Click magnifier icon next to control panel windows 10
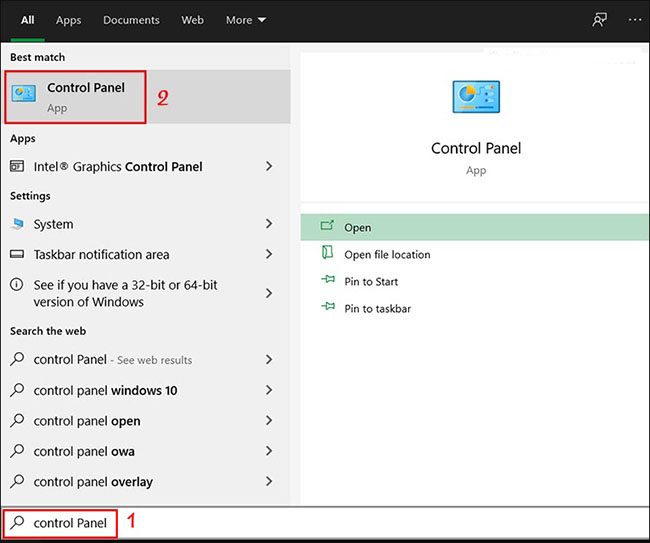Image resolution: width=650 pixels, height=543 pixels. click(x=17, y=390)
